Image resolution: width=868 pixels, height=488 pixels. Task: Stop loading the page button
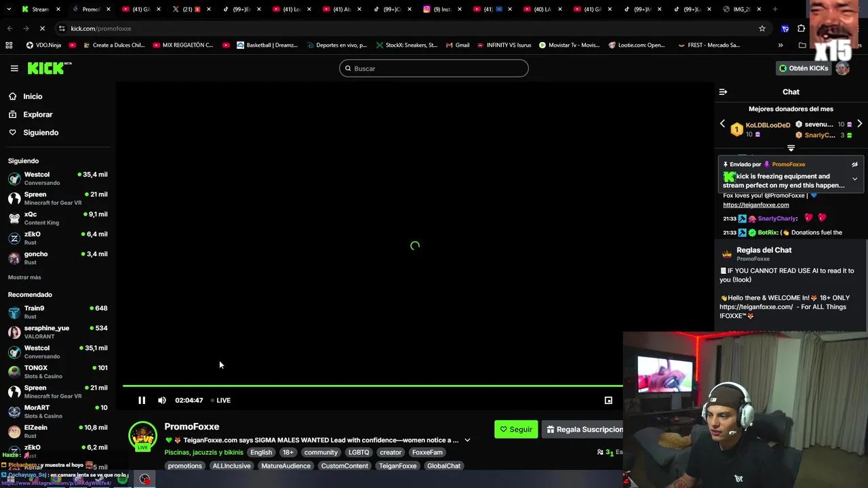(x=42, y=28)
